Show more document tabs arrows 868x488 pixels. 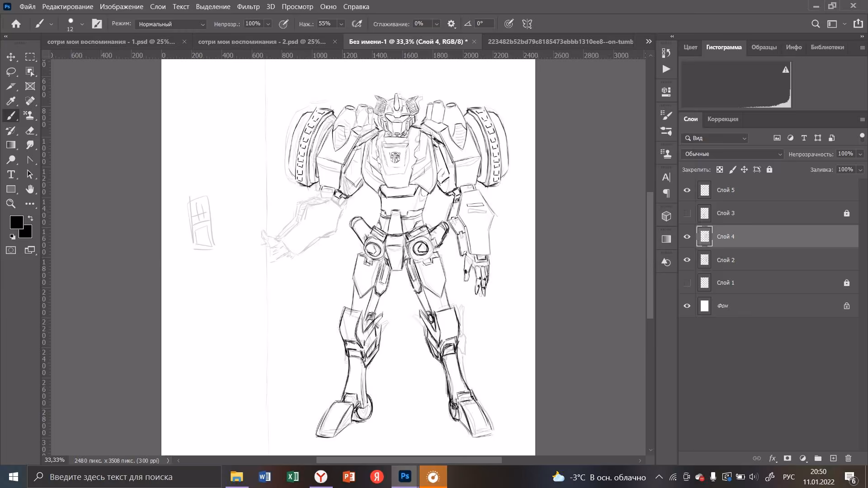tap(649, 42)
